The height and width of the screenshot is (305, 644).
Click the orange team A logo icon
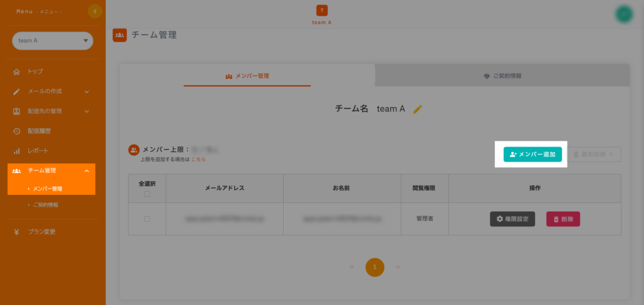(x=322, y=11)
